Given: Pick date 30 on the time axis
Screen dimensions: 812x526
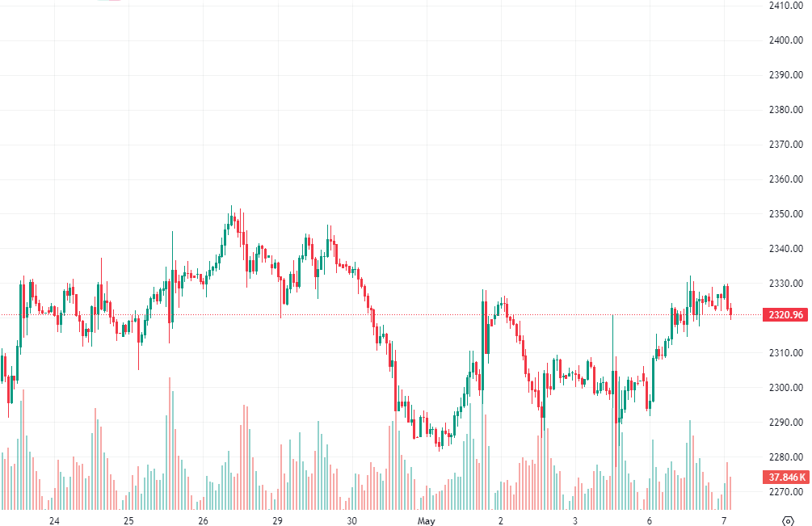Looking at the screenshot, I should coord(351,520).
